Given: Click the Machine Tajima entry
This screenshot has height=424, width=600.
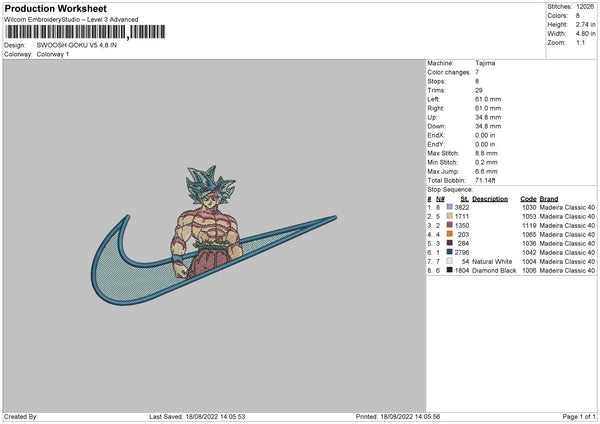Looking at the screenshot, I should coord(461,63).
